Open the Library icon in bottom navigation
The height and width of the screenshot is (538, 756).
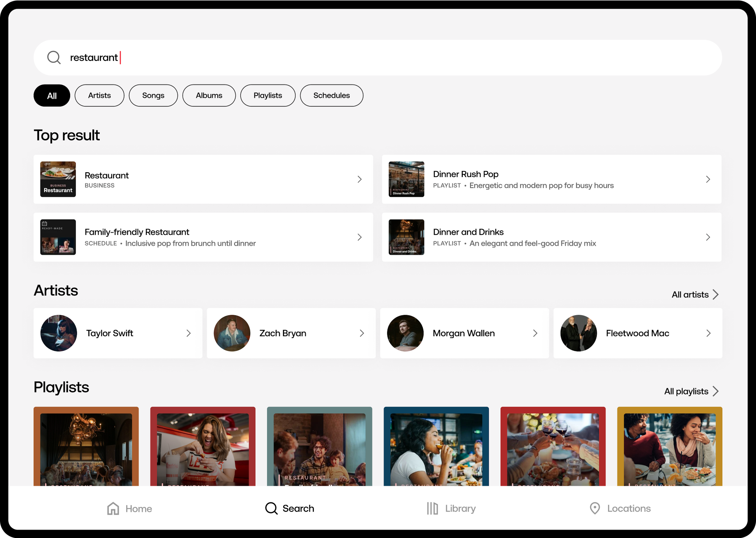pyautogui.click(x=432, y=508)
